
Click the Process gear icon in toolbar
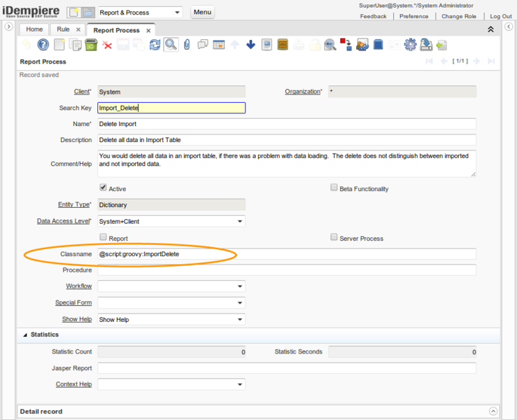point(410,45)
